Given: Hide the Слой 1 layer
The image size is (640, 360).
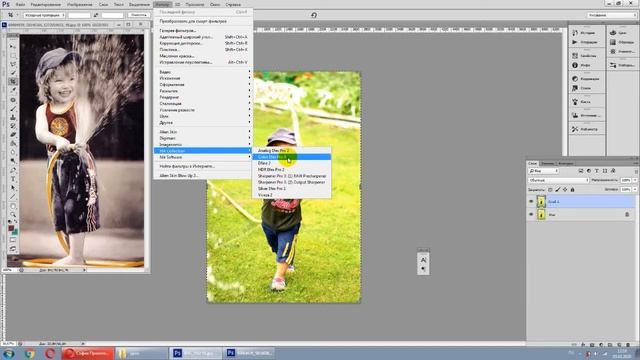Looking at the screenshot, I should (531, 202).
